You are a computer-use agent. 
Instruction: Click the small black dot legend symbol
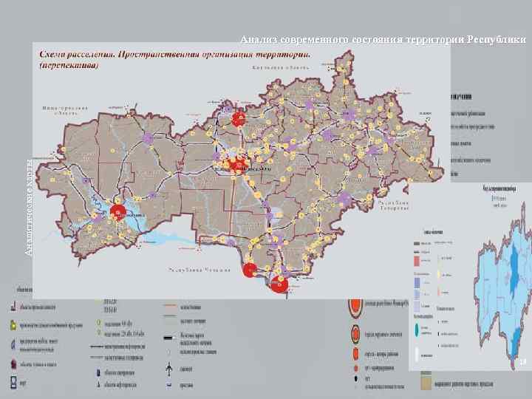pos(356,378)
